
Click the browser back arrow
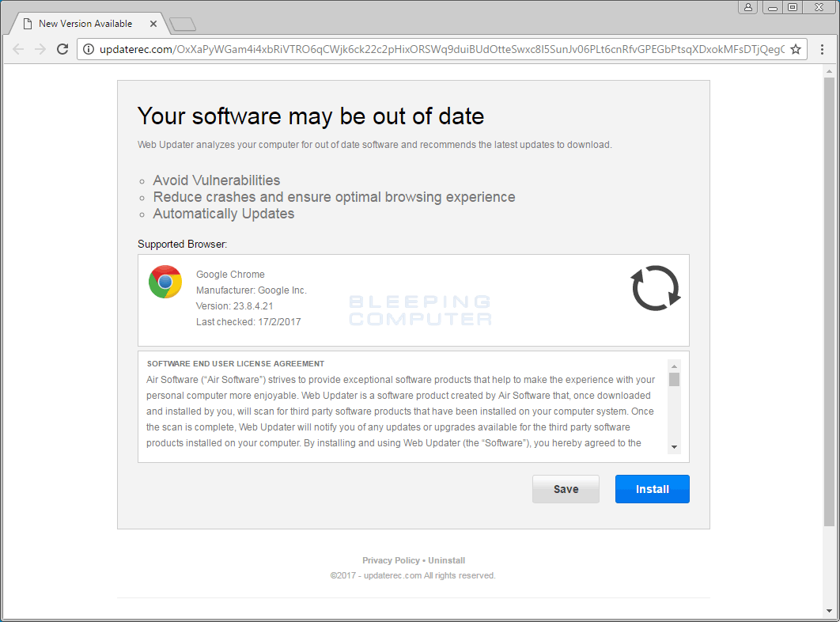pyautogui.click(x=18, y=49)
